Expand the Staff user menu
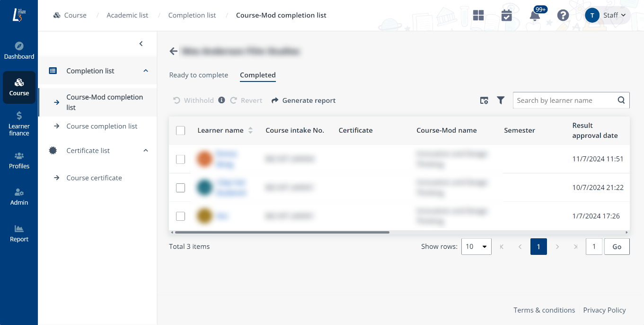Image resolution: width=644 pixels, height=325 pixels. 607,15
